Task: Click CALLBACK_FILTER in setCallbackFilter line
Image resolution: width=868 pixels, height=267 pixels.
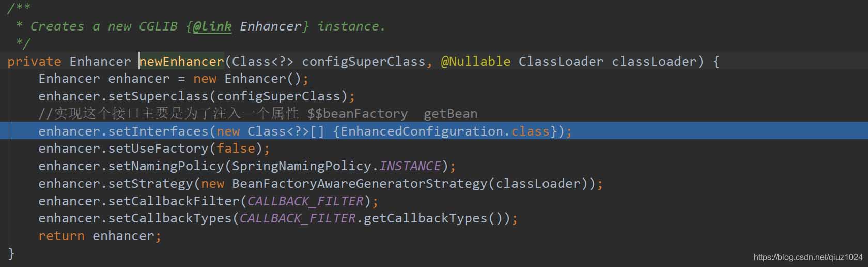Action: [305, 201]
